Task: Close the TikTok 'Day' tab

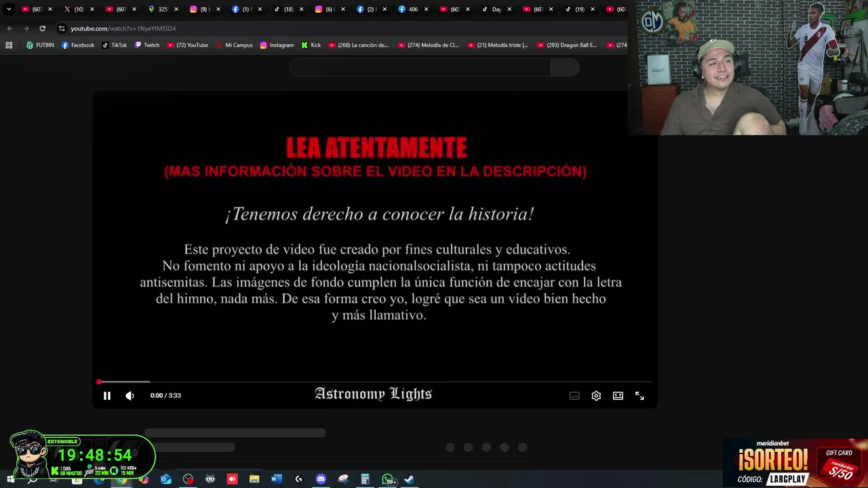Action: click(x=509, y=9)
